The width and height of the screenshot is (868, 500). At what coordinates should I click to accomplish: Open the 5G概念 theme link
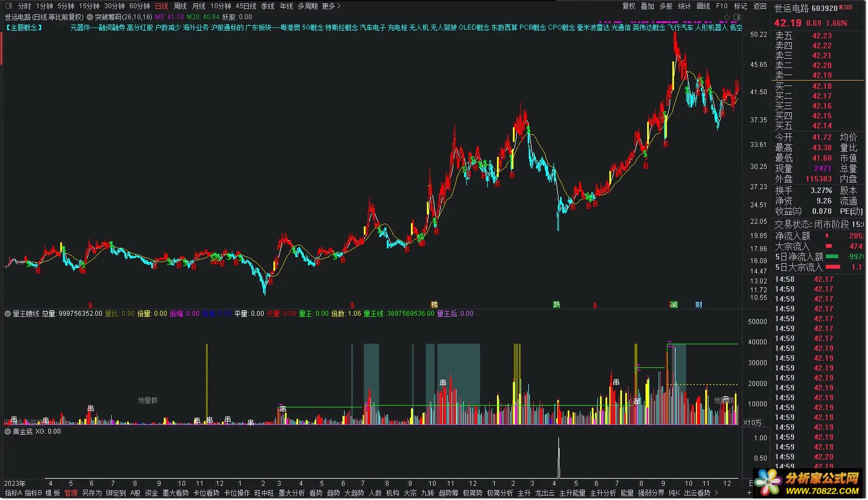click(313, 27)
